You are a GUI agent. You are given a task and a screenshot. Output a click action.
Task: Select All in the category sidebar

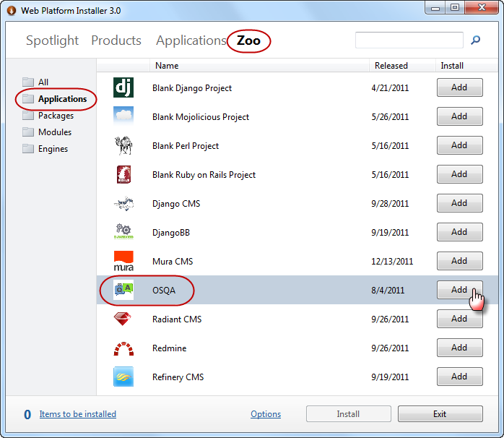point(43,82)
